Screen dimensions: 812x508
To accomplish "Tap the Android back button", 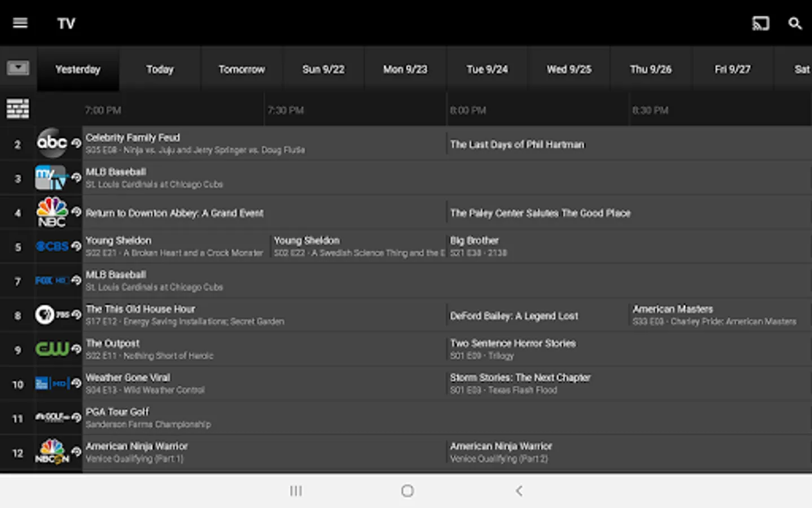I will pos(519,491).
